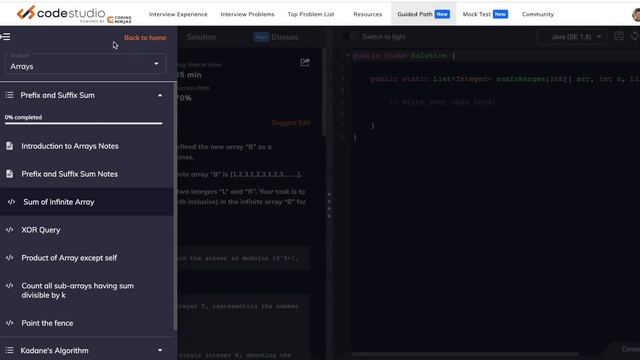
Task: Click the code icon next to Sum of Infinite Array
Action: pyautogui.click(x=11, y=202)
